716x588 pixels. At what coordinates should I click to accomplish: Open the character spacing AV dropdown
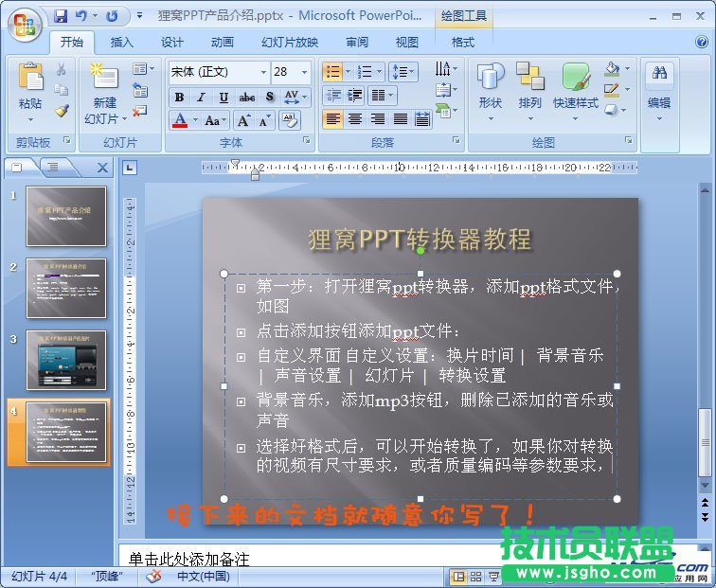[x=295, y=98]
